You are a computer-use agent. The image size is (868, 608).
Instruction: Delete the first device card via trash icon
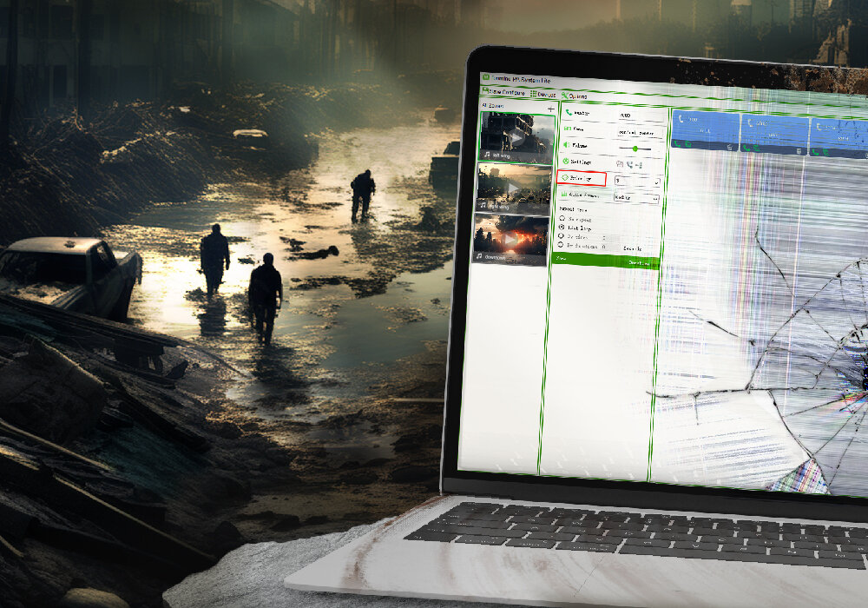730,148
